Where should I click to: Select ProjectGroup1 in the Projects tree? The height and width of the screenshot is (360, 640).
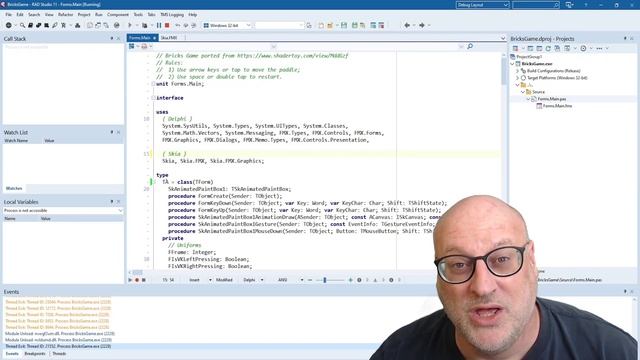click(x=529, y=57)
